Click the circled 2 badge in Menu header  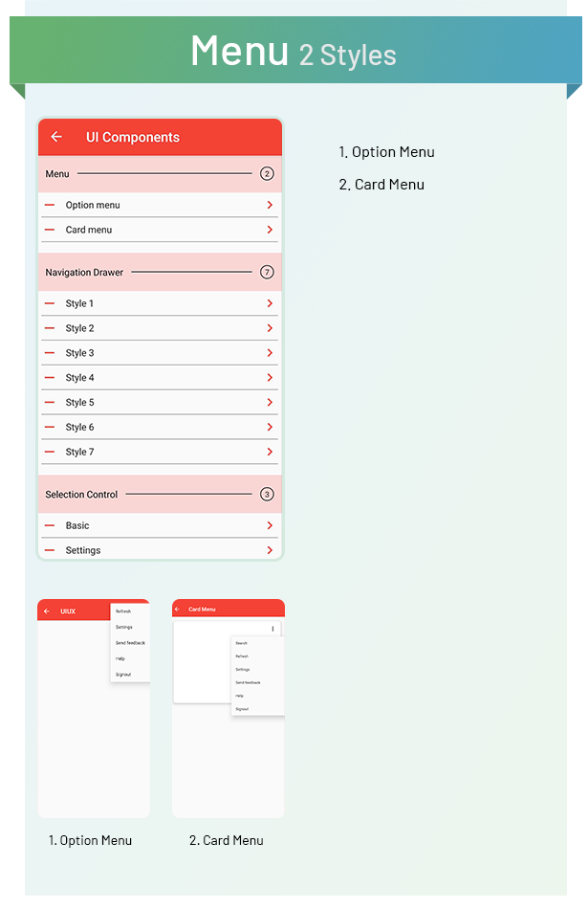coord(267,174)
